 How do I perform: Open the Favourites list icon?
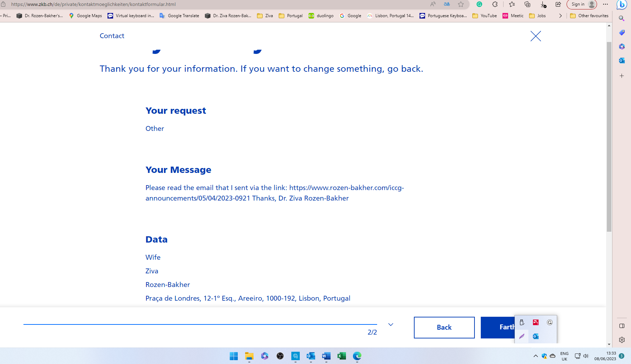[x=512, y=4]
